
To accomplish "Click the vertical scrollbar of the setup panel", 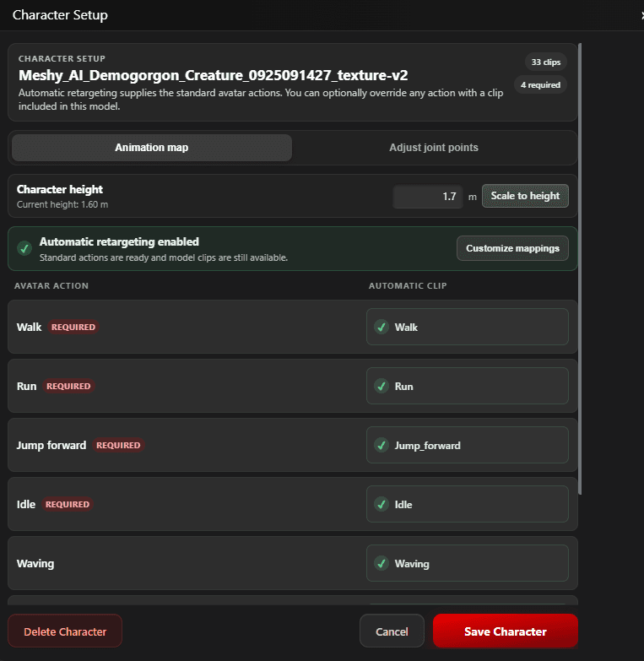I will [x=580, y=268].
